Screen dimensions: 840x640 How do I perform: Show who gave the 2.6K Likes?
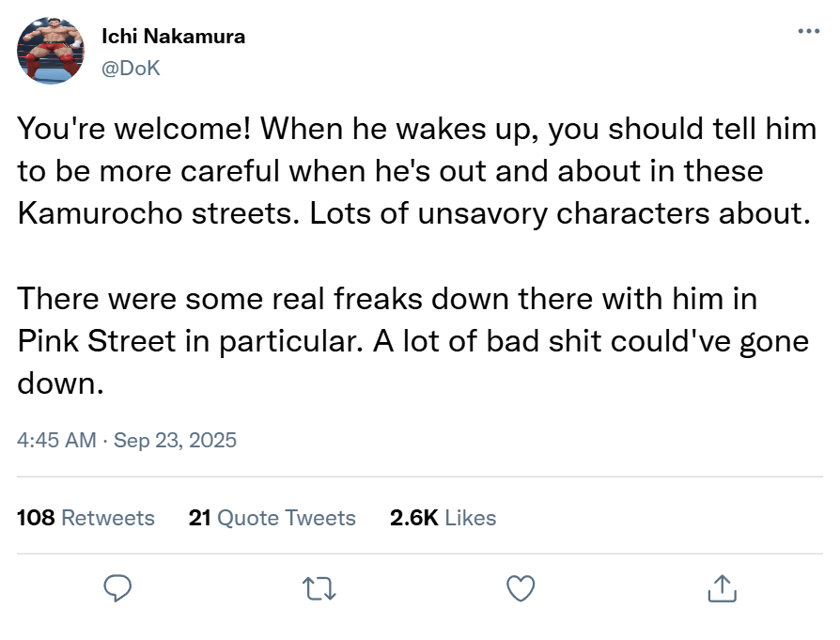[443, 517]
